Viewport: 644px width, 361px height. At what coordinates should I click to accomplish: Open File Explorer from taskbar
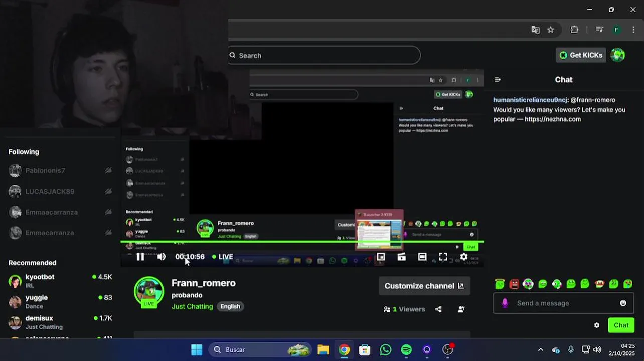point(323,350)
